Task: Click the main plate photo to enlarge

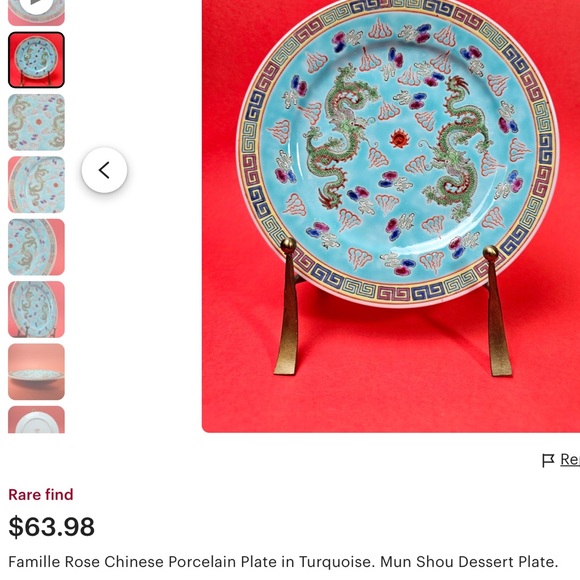Action: 391,216
